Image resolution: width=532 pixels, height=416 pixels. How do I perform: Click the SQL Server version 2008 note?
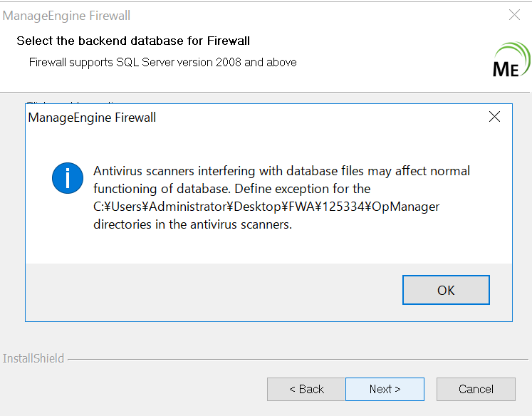coord(162,62)
